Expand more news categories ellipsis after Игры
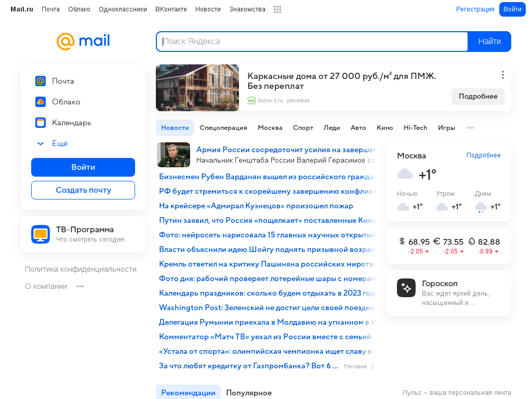The width and height of the screenshot is (532, 399). [x=471, y=128]
